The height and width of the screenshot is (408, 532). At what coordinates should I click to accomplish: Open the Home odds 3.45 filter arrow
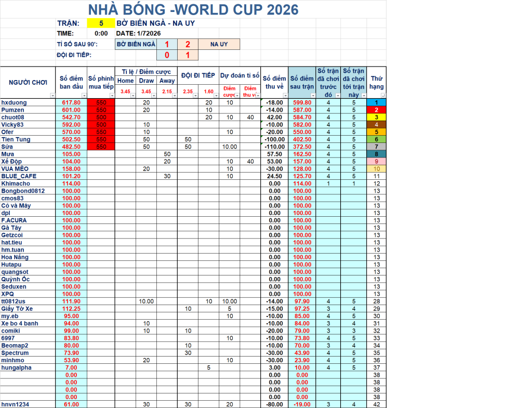[133, 96]
